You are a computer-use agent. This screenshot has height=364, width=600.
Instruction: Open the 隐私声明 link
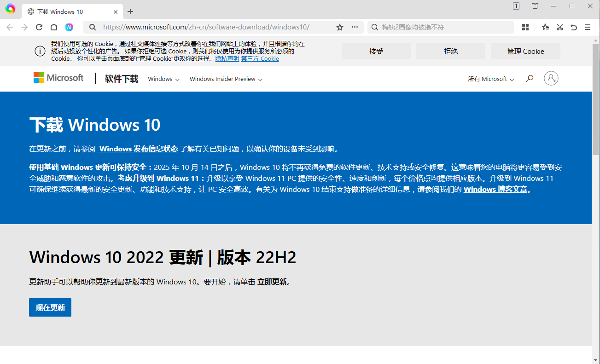pos(227,59)
